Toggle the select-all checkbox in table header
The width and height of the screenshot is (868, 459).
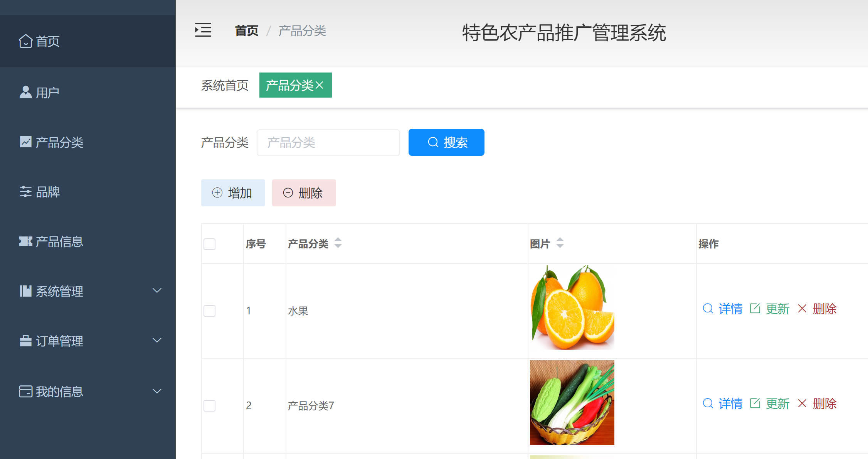[209, 244]
